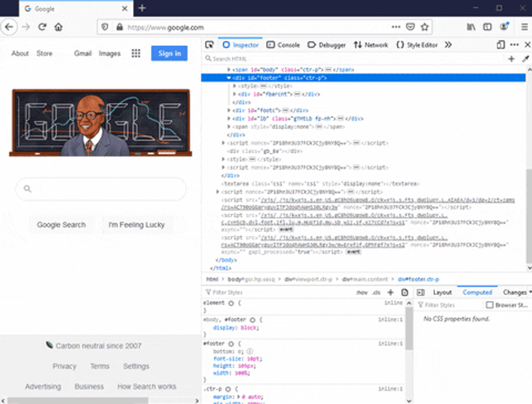Image resolution: width=532 pixels, height=404 pixels.
Task: Go back with the browser back arrow
Action: point(9,27)
